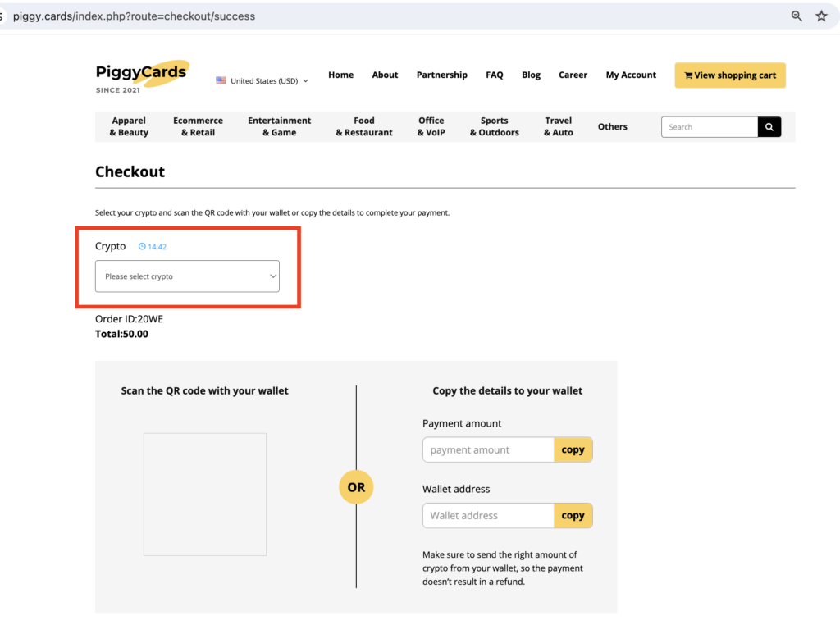Click the Order ID:20WE text
The height and width of the screenshot is (625, 840).
(129, 319)
